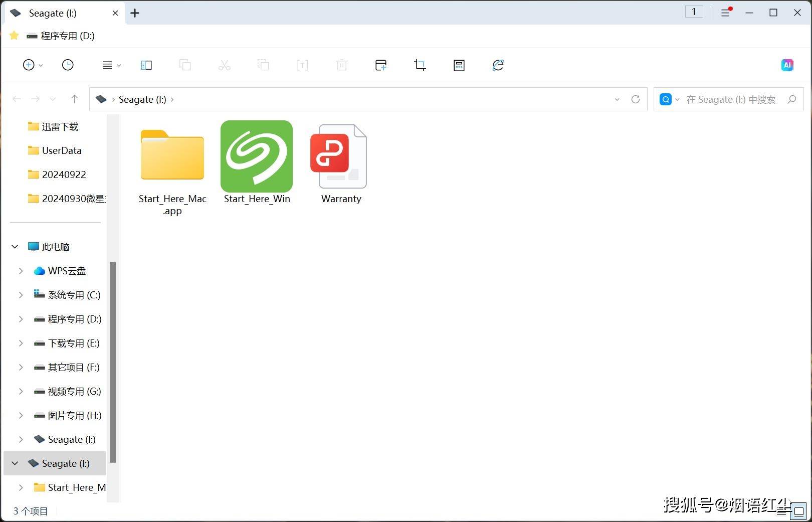Expand Start_Here_M folder in tree
The height and width of the screenshot is (522, 812).
[x=21, y=487]
